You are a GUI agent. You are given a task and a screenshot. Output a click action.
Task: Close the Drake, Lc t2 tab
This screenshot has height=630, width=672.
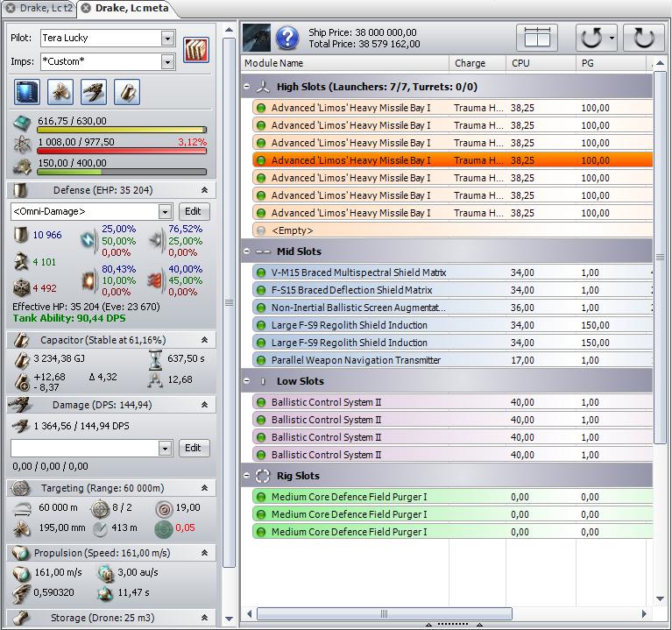[x=11, y=8]
